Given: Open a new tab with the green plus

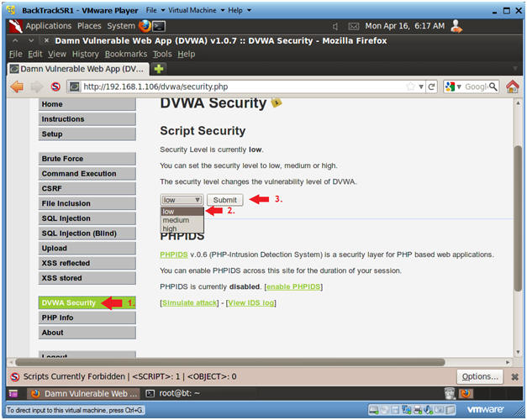Looking at the screenshot, I should [x=159, y=69].
